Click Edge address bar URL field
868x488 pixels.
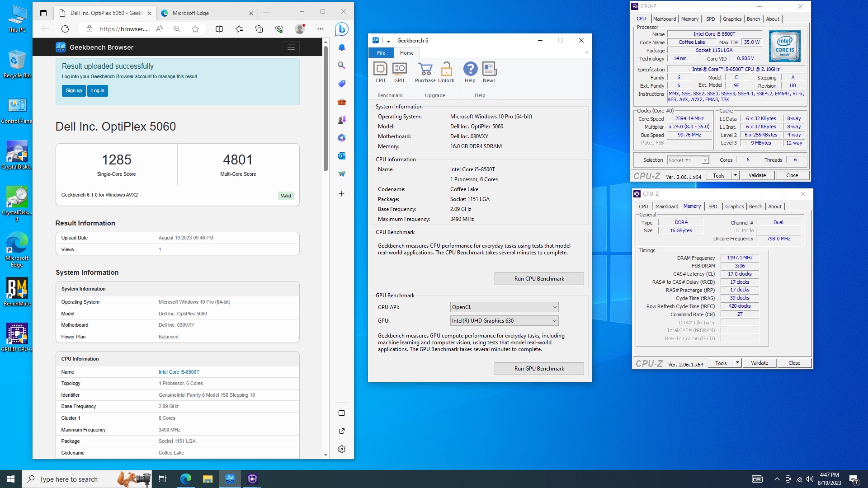click(124, 29)
